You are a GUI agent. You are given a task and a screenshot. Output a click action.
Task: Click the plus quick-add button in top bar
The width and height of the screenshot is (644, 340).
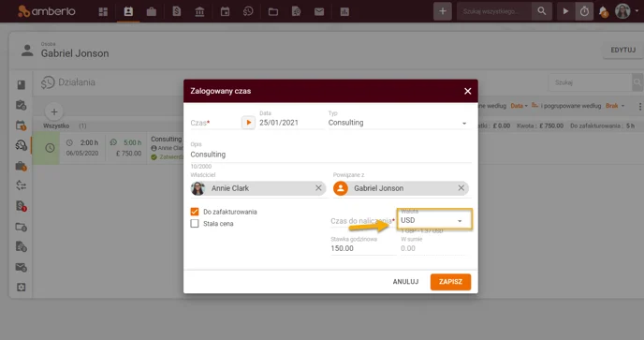tap(443, 11)
